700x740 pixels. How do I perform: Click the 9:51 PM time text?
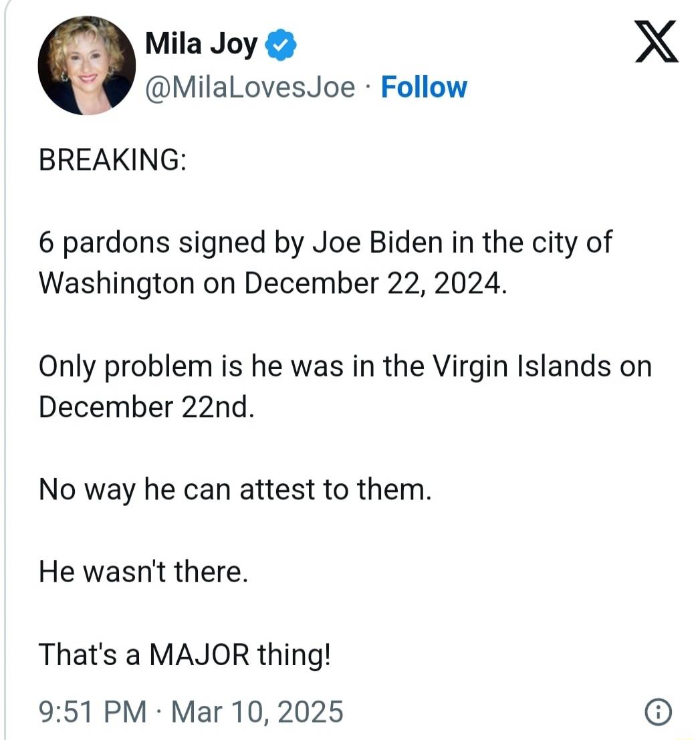(92, 711)
